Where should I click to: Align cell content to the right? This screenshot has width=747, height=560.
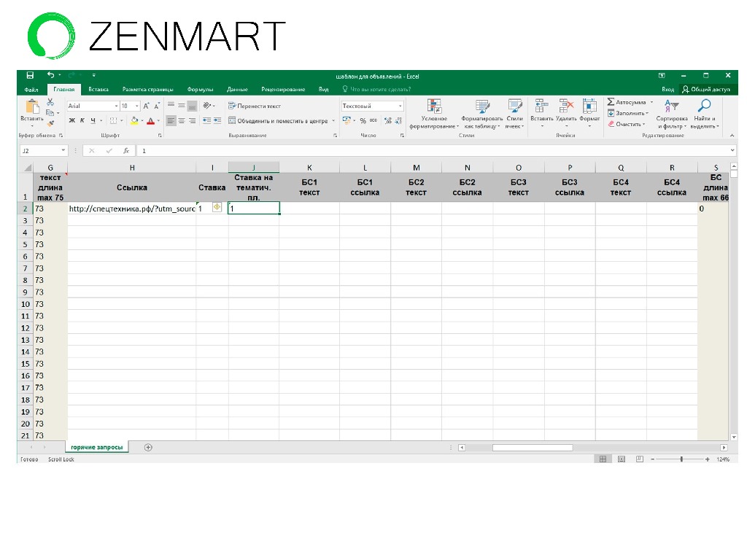coord(192,121)
